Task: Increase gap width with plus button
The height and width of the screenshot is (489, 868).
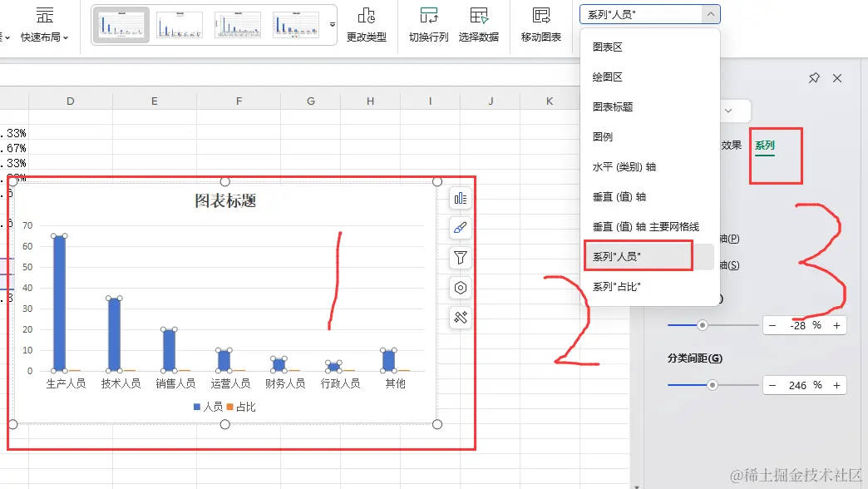Action: click(x=836, y=385)
